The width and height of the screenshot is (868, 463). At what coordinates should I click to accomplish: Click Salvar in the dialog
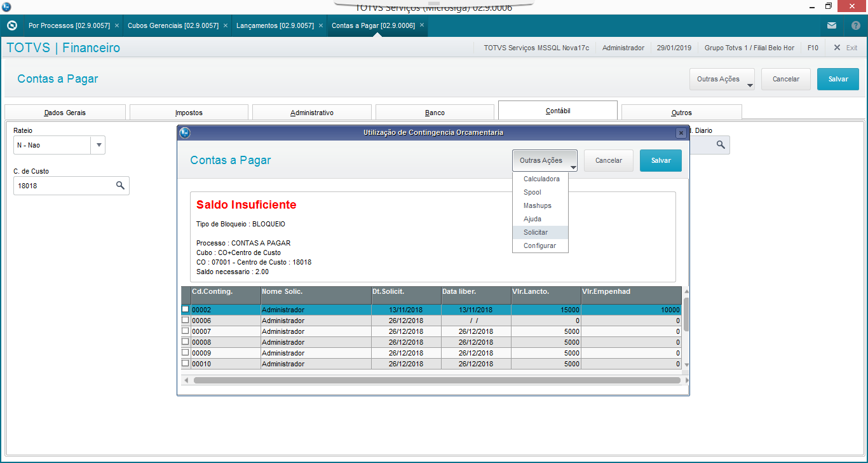[661, 160]
